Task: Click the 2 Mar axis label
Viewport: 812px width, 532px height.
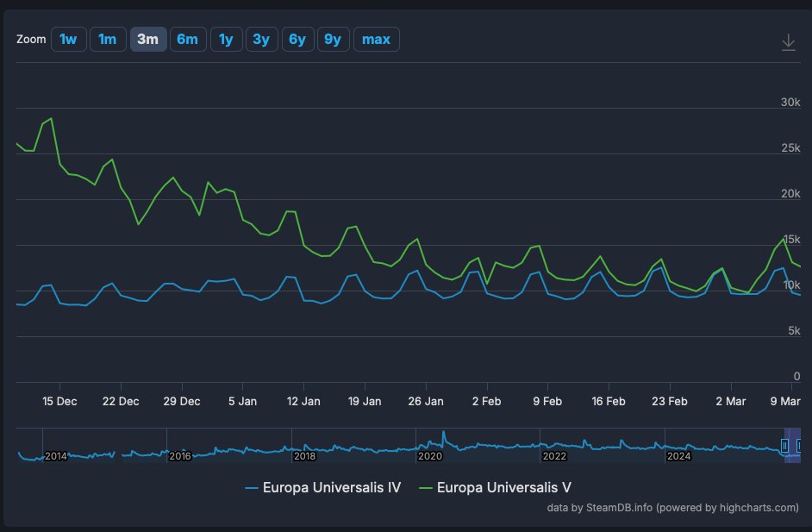Action: [731, 402]
